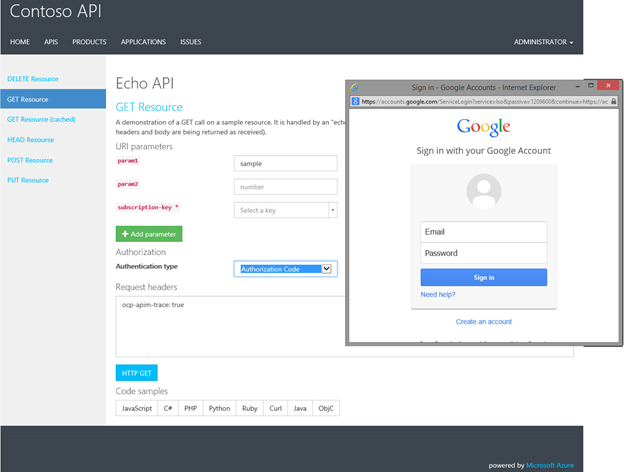Open the ISSUES navigation item

click(191, 42)
